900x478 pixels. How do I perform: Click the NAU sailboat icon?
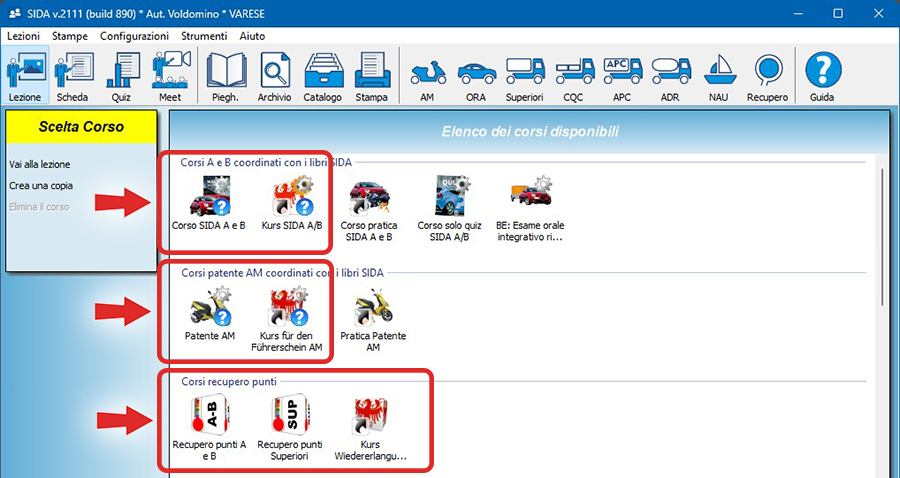pyautogui.click(x=720, y=77)
